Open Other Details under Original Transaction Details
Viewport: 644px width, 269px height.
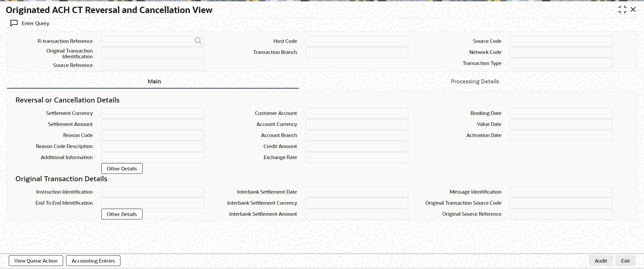(122, 214)
